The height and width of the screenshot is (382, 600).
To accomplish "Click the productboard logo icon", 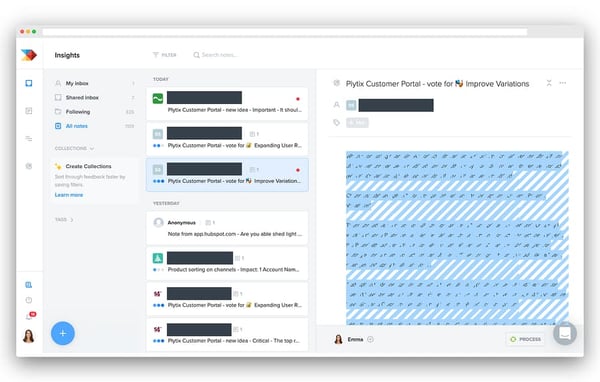I will (x=29, y=55).
